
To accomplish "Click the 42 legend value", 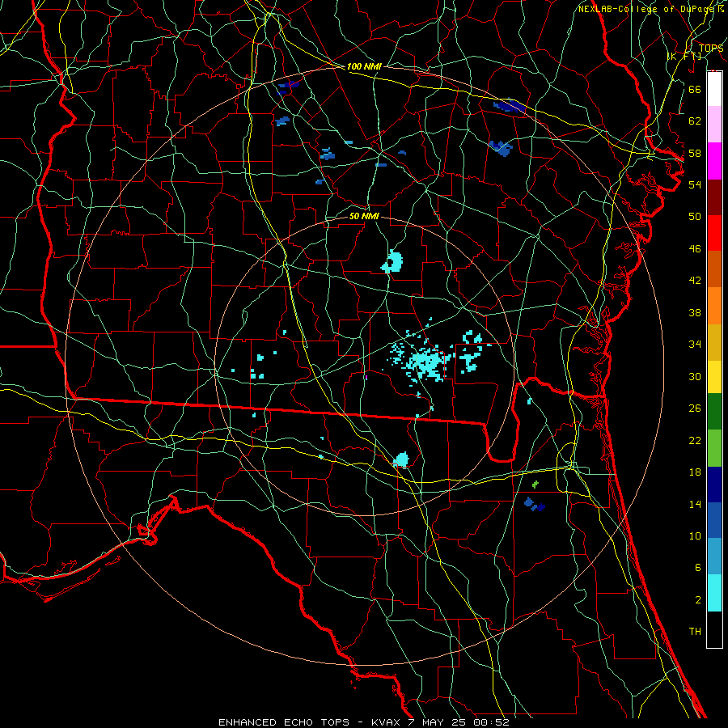I will 695,281.
